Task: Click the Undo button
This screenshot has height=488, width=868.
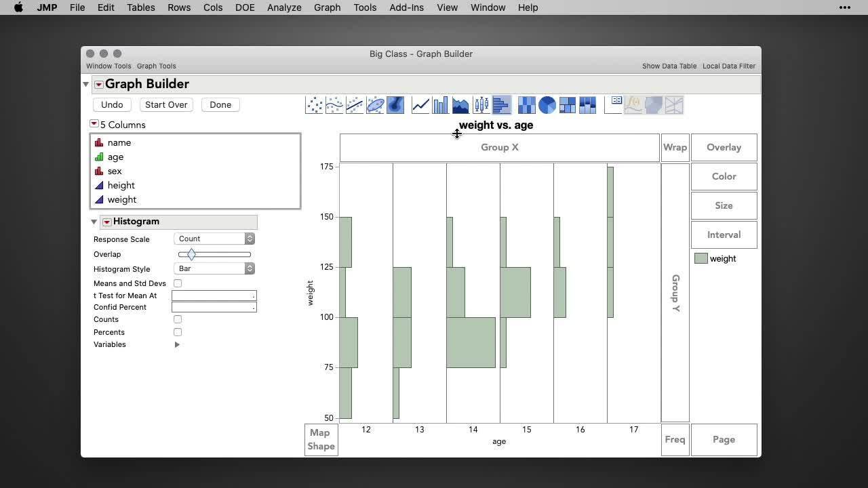Action: (112, 104)
